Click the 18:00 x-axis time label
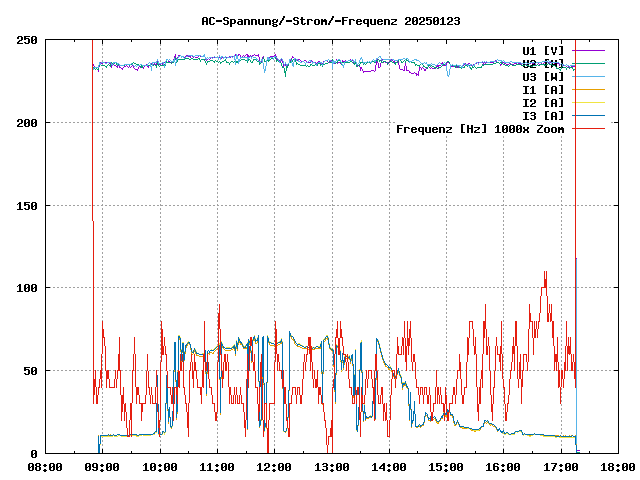Screen dimensions: 640x480 tap(617, 467)
